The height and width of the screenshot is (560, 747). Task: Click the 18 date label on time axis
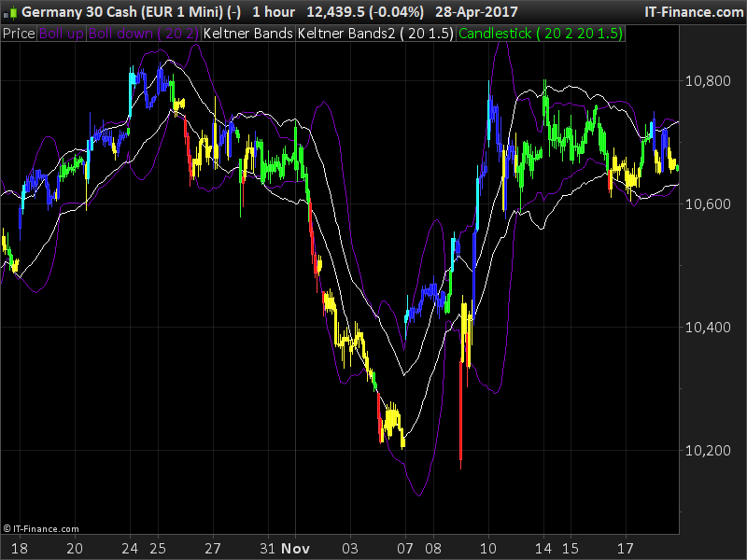pos(20,549)
